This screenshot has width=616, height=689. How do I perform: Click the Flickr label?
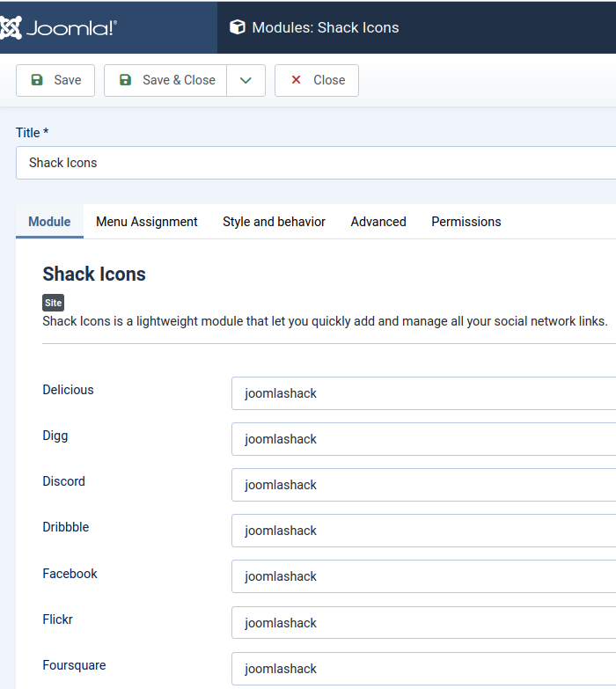(57, 619)
